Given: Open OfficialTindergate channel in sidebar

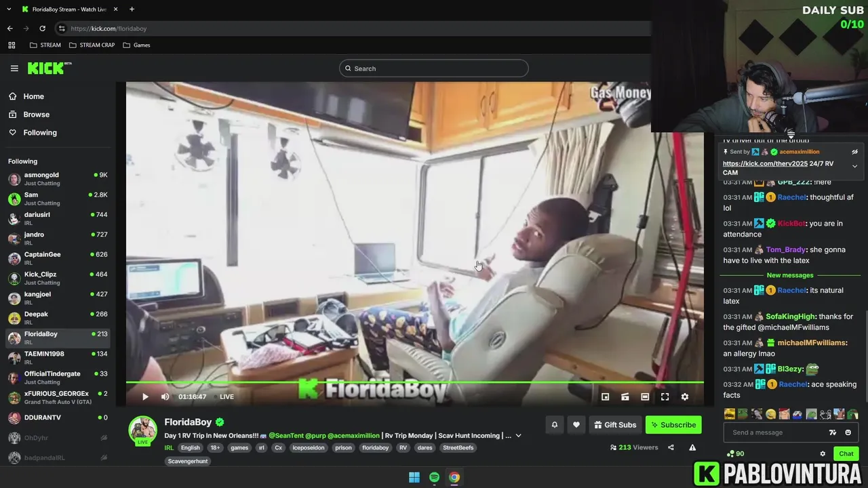Looking at the screenshot, I should (58, 378).
